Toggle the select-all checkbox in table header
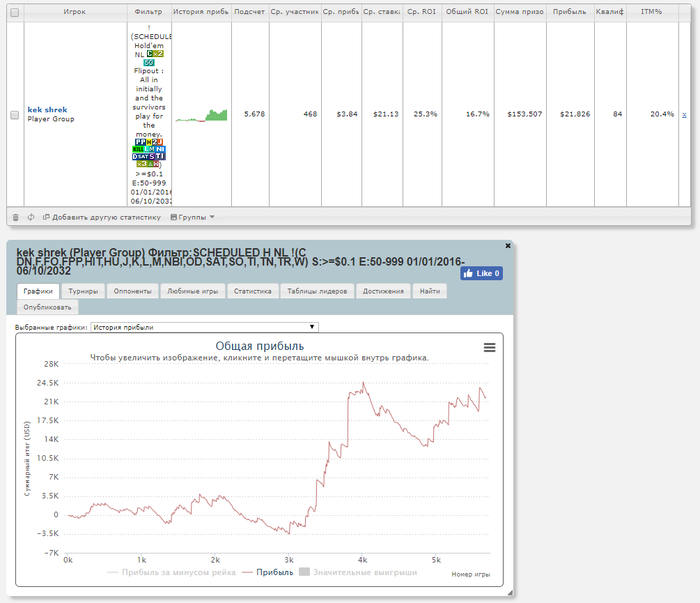Image resolution: width=700 pixels, height=603 pixels. click(15, 12)
